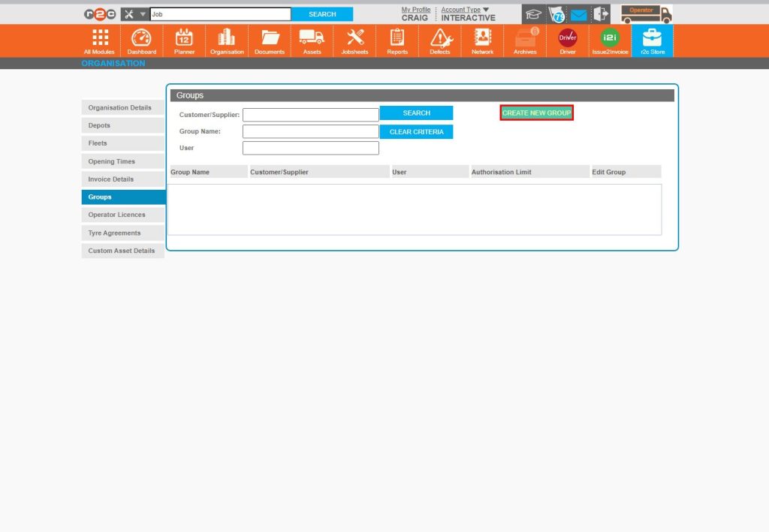Open the Archives module
This screenshot has height=532, width=769.
[524, 41]
